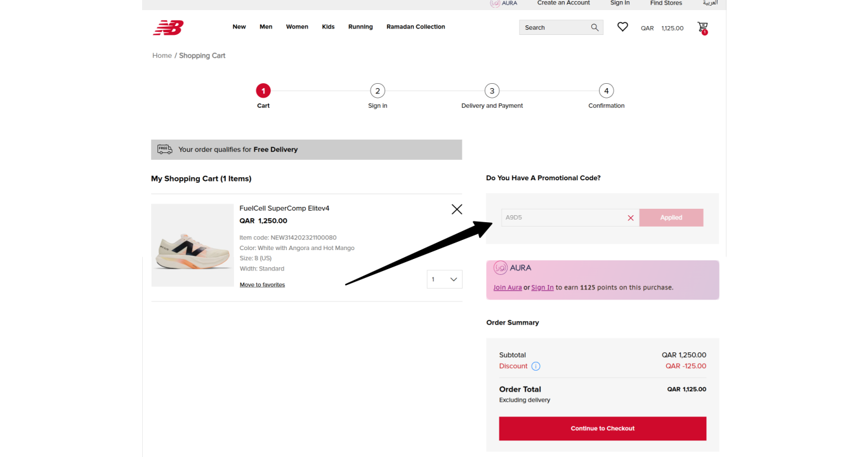Click the Home breadcrumb
Screen dimensions: 868x457
click(x=162, y=56)
